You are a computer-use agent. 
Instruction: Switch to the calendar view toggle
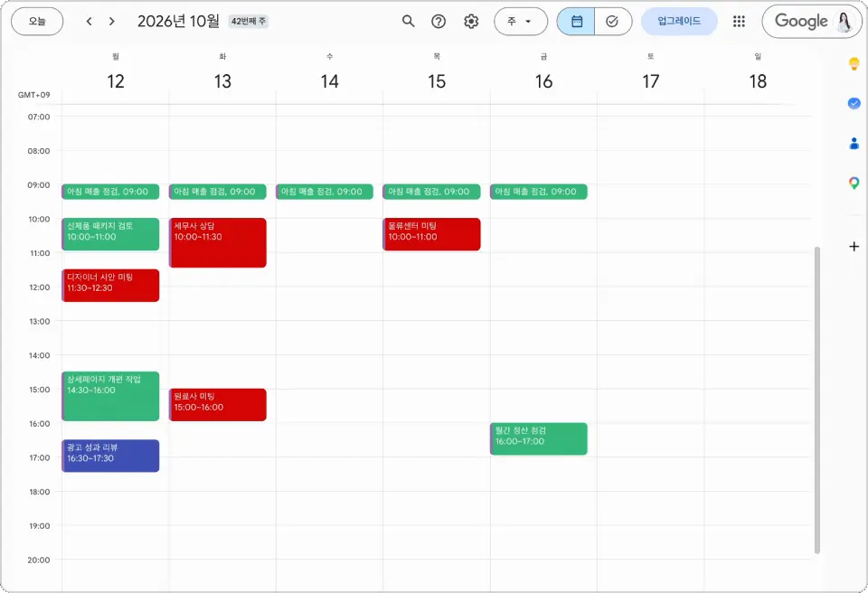(x=576, y=22)
